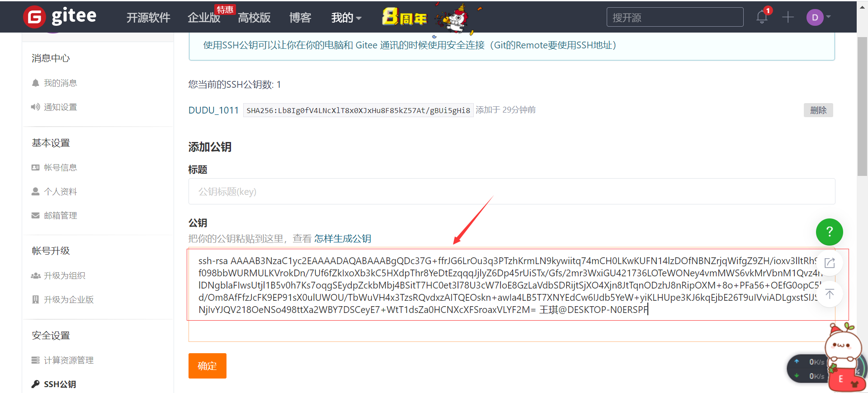Click the 搜开源 search box

(675, 17)
